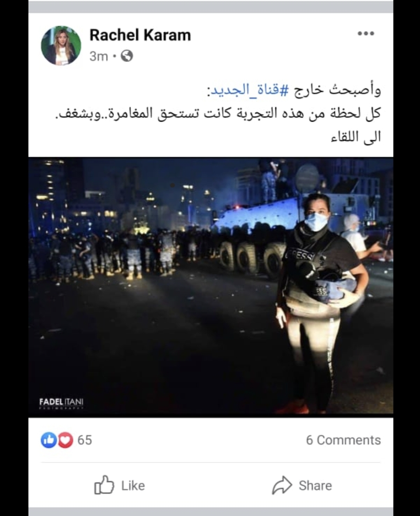Open Rachel Karam's round profile picture
This screenshot has height=516, width=420.
61,45
